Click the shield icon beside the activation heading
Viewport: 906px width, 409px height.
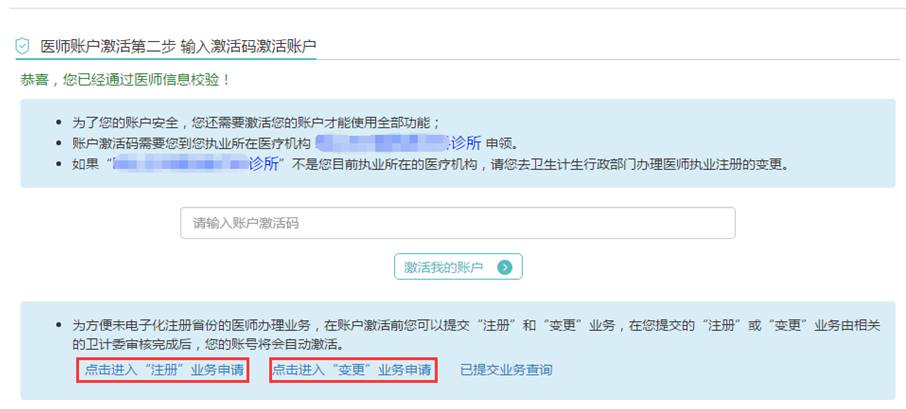click(22, 46)
